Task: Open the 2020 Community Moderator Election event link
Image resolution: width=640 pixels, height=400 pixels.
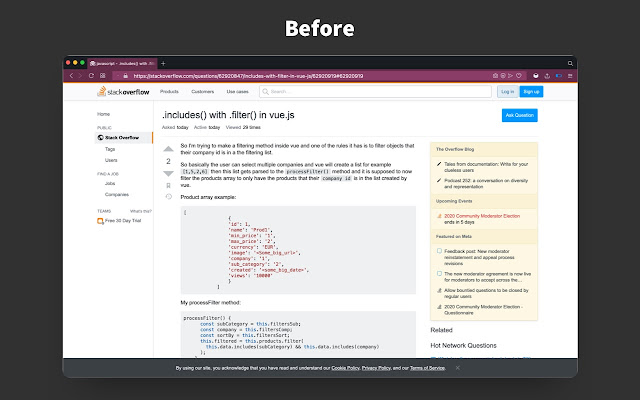Action: tap(482, 216)
